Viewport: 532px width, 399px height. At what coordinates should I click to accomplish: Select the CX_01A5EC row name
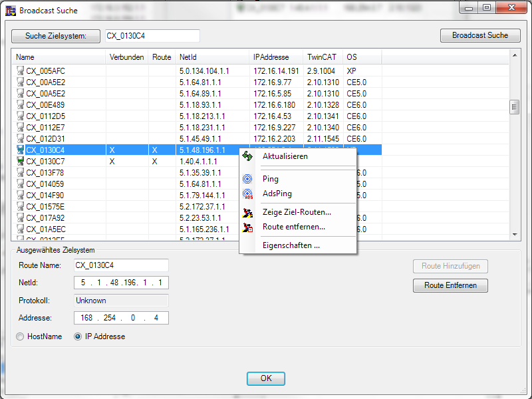(46, 229)
